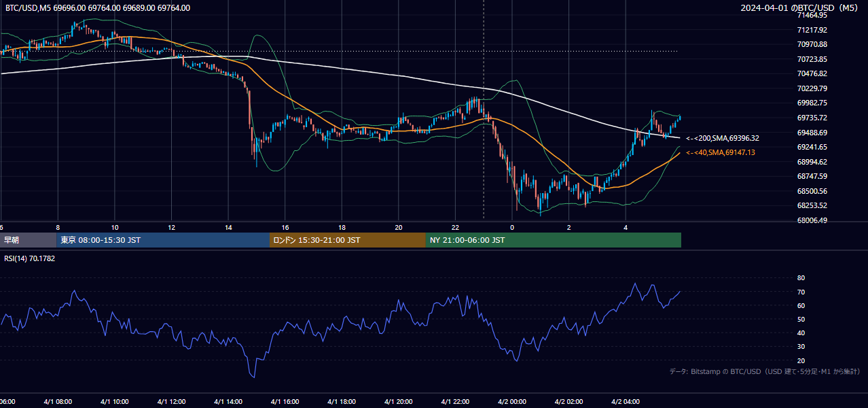868x408 pixels.
Task: Click the price axis value 69241.65
Action: point(812,147)
